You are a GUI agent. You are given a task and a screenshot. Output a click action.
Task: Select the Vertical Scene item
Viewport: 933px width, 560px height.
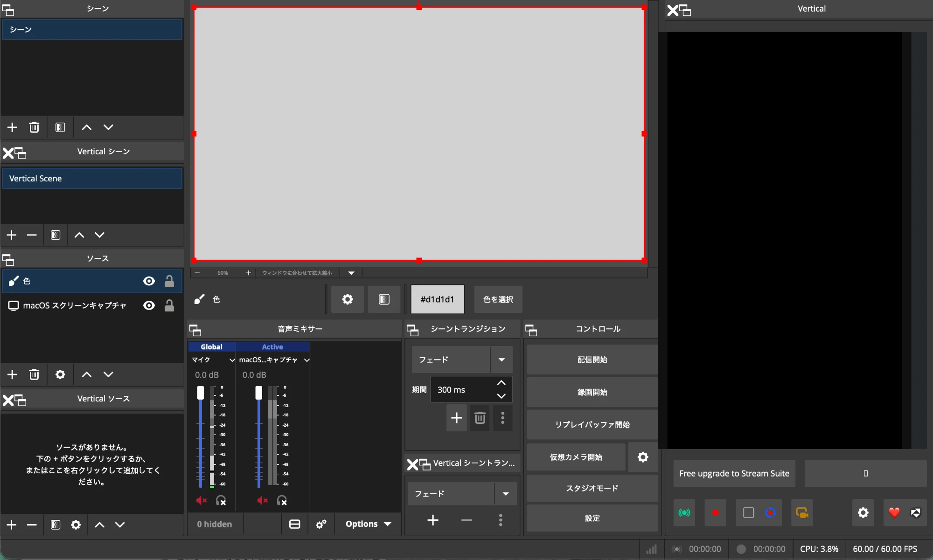click(x=92, y=179)
